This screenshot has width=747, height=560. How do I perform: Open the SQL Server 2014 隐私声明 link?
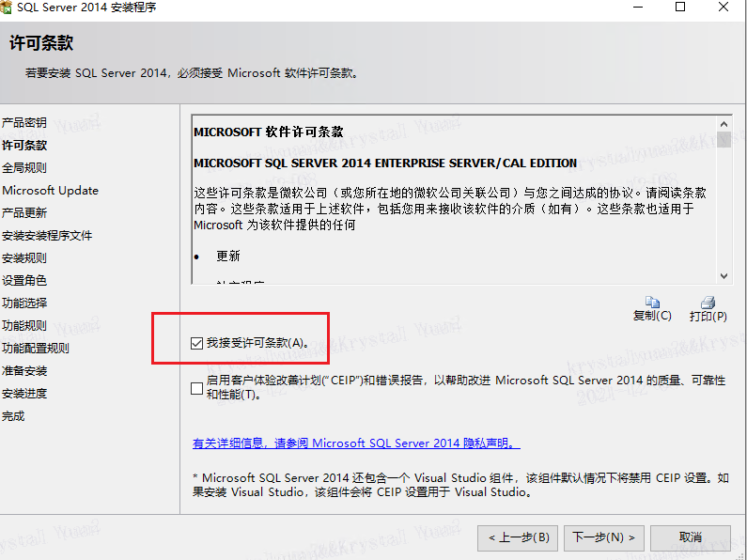click(356, 443)
